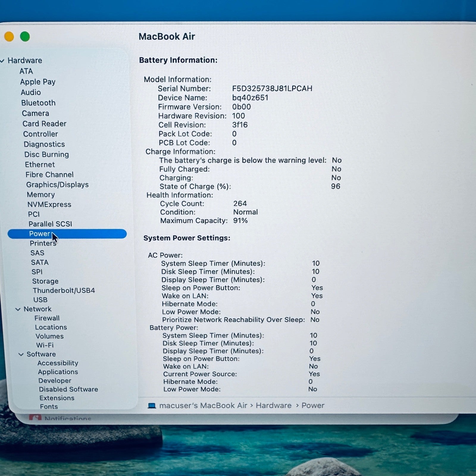
Task: Select Developer under Software
Action: (x=55, y=381)
